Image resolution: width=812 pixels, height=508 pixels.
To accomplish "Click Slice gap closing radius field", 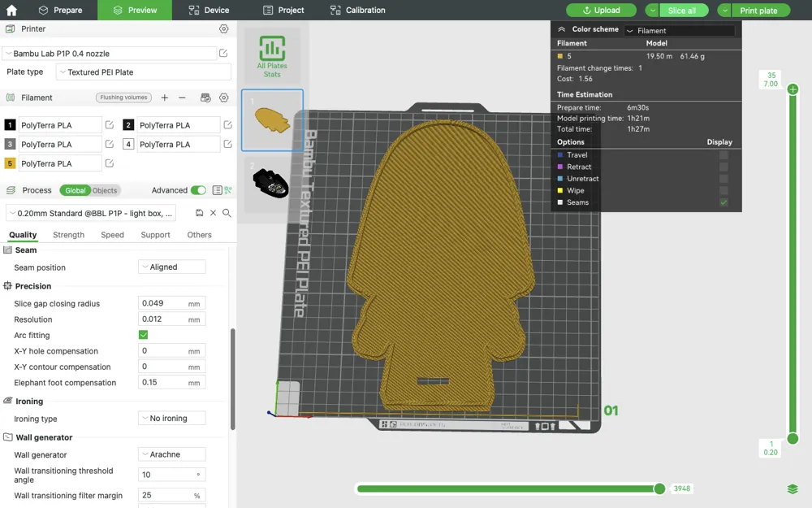I will tap(172, 303).
